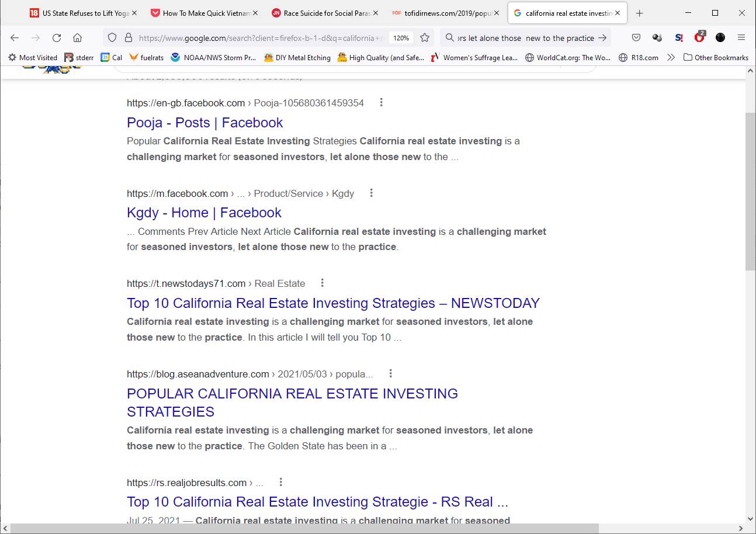
Task: Show more bookmarks toolbar overflow chevron
Action: point(671,57)
